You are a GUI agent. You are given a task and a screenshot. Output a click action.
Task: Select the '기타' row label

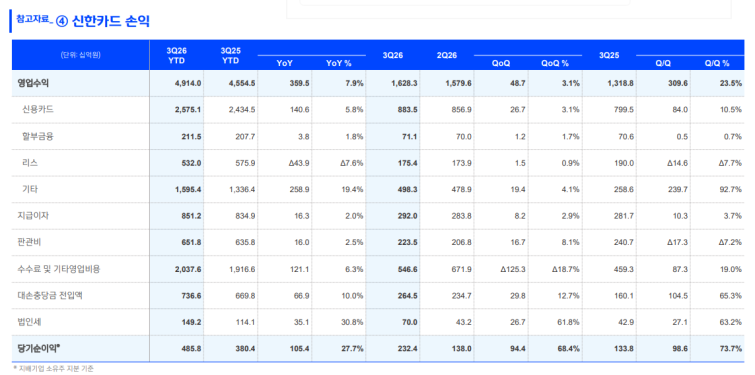pos(30,189)
